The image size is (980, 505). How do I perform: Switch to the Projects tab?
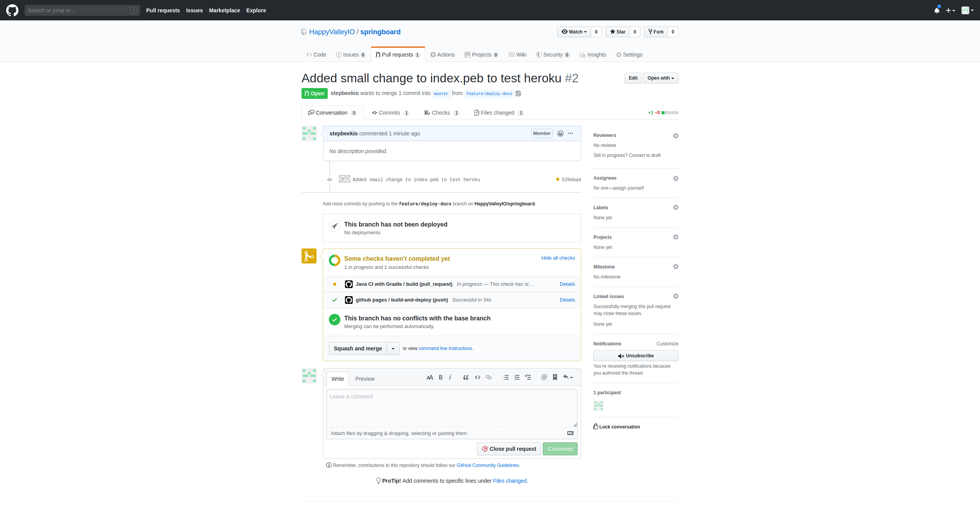481,55
